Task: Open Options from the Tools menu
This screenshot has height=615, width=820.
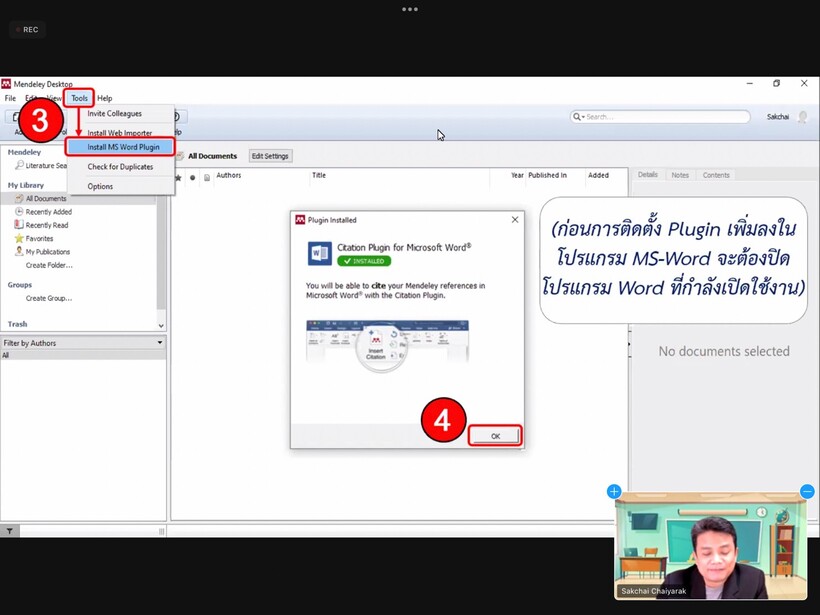Action: pyautogui.click(x=100, y=186)
